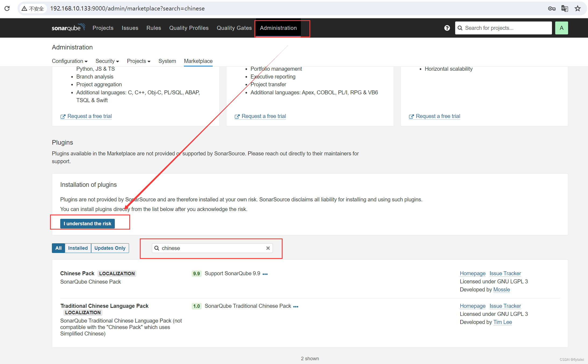Click the 2 shown count text
Viewport: 588px width, 364px height.
click(310, 359)
